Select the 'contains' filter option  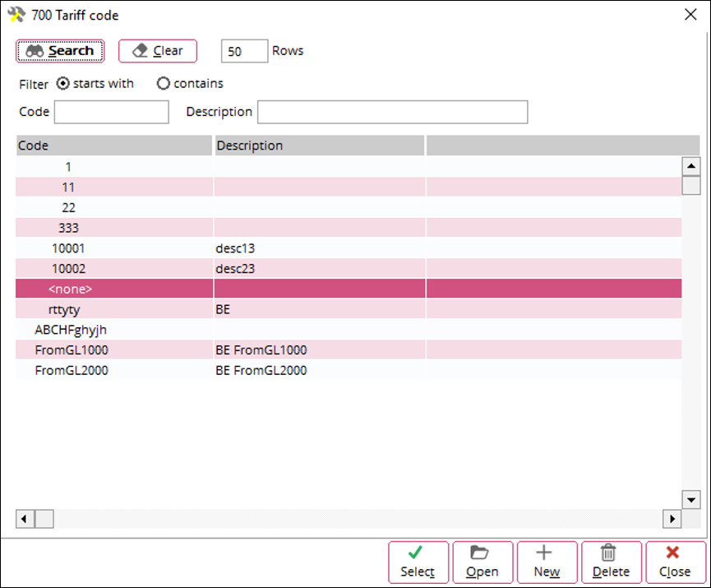[164, 84]
